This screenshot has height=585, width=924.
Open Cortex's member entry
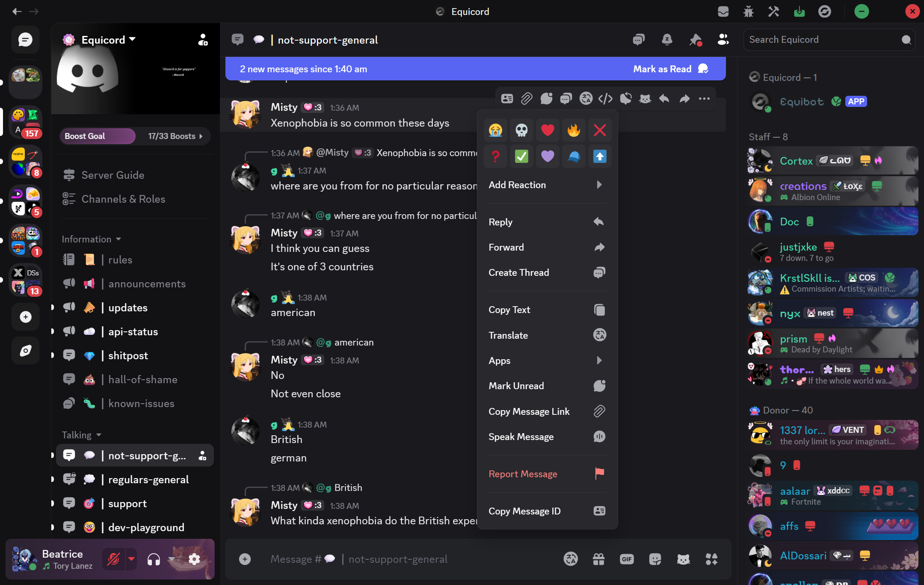coord(833,160)
